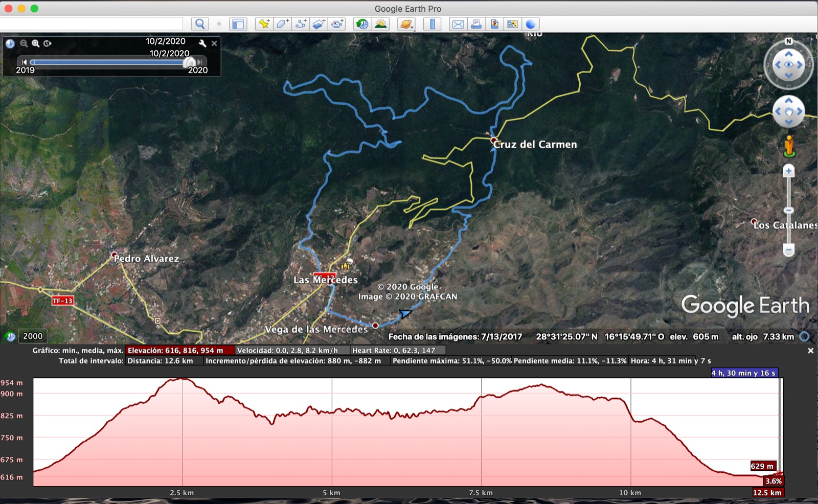Open the Ruler measurement tool
Viewport: 818px width, 504px height.
[x=433, y=24]
